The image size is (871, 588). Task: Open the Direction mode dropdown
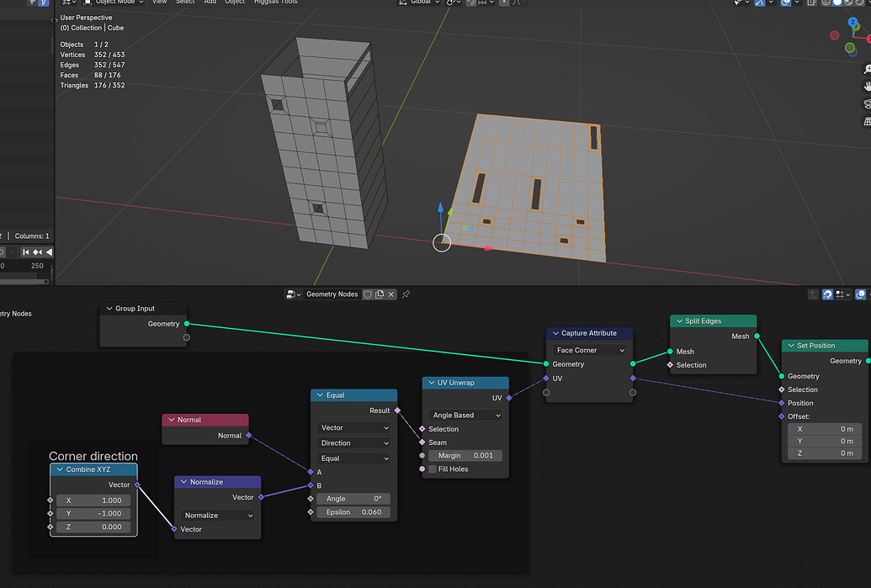pyautogui.click(x=353, y=443)
